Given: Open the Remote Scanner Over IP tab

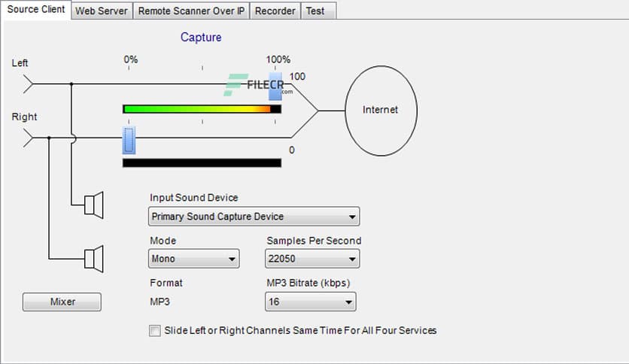Looking at the screenshot, I should [192, 11].
